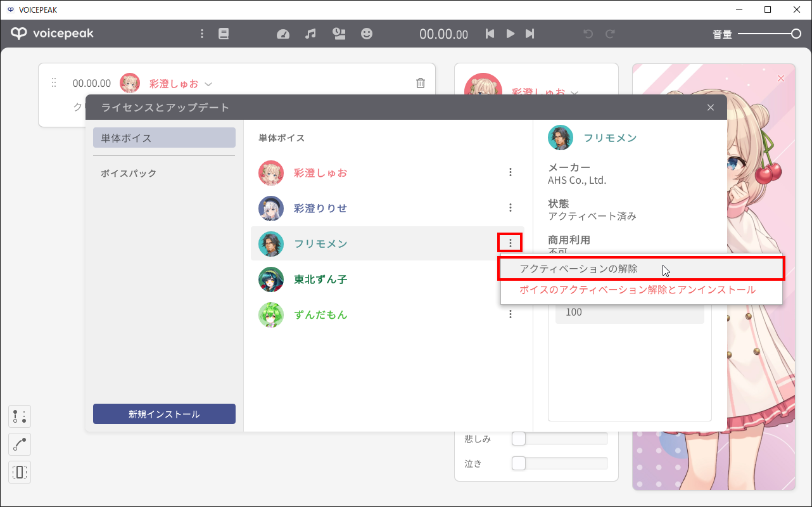Click アクティベート済み status text
812x507 pixels.
(592, 216)
